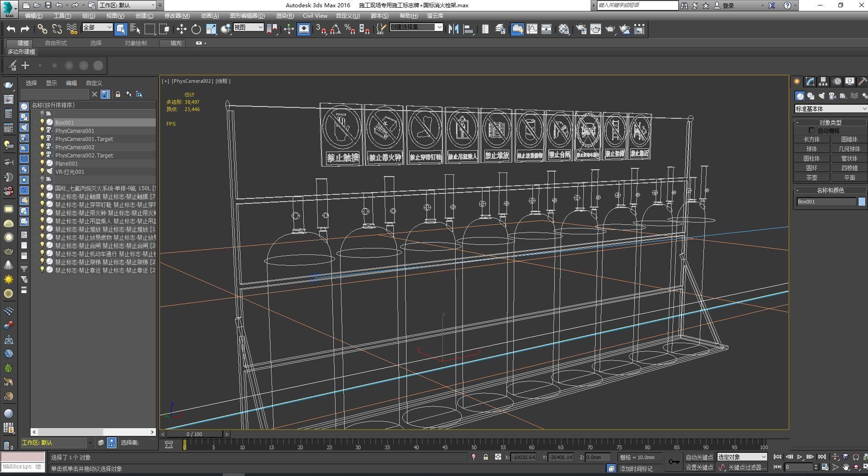Switch to the Utilities command panel
The width and height of the screenshot is (868, 476).
862,81
